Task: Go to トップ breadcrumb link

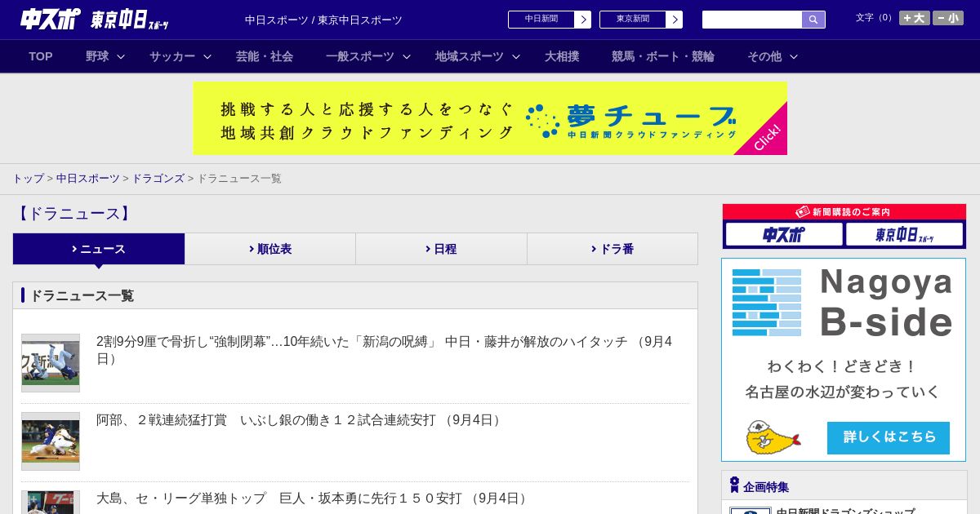Action: (x=29, y=179)
